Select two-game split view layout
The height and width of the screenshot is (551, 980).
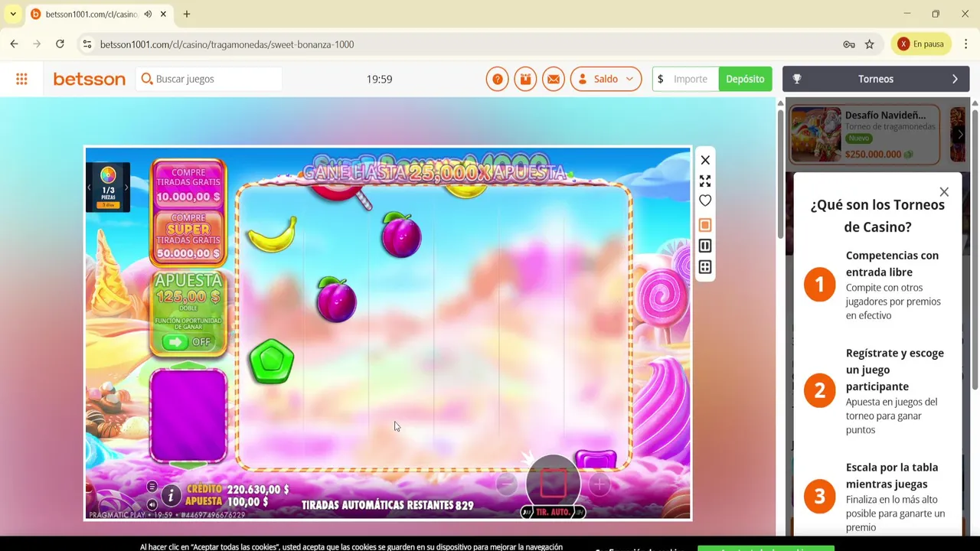coord(705,246)
